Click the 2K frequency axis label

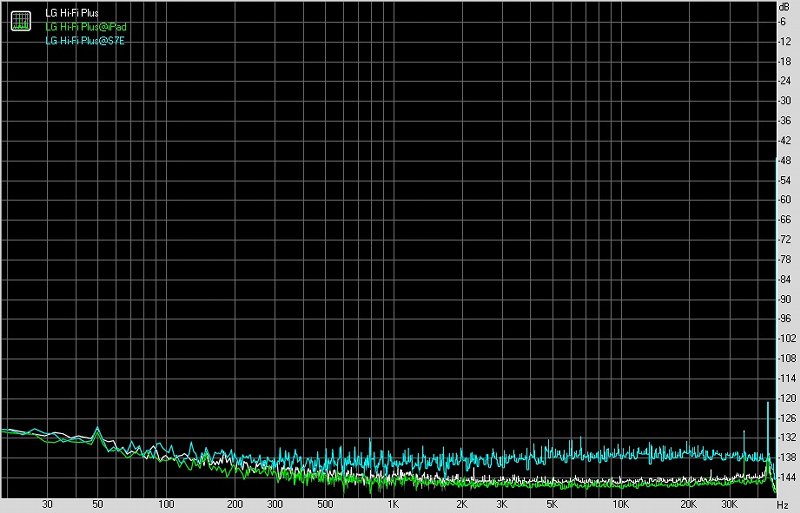pos(461,504)
